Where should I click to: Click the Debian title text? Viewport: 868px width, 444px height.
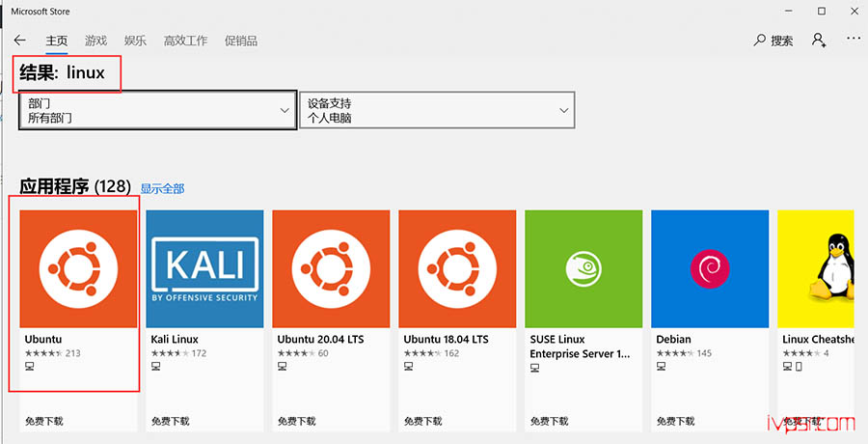(x=674, y=339)
